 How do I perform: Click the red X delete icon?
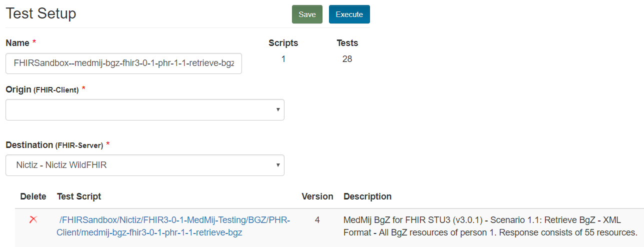pos(33,220)
